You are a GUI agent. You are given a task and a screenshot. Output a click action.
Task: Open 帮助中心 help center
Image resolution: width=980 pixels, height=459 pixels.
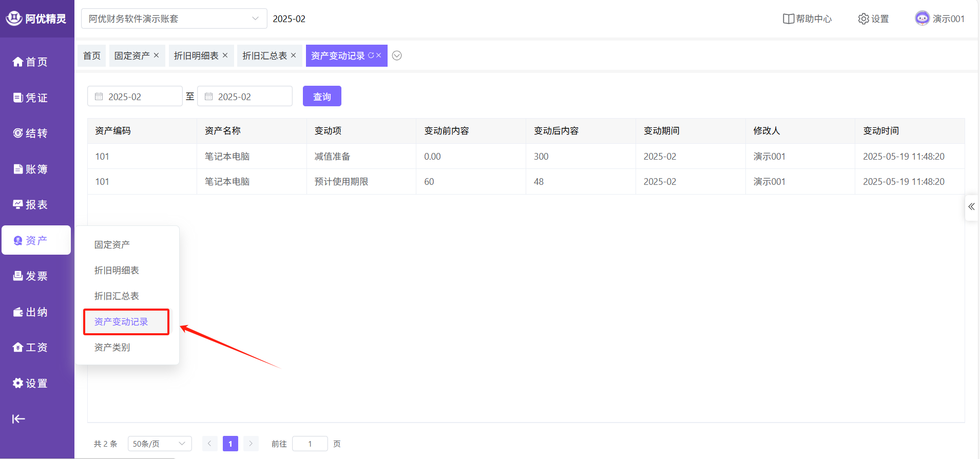click(x=807, y=19)
